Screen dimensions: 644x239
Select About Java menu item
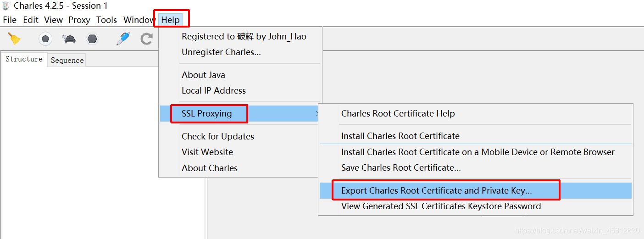point(241,75)
